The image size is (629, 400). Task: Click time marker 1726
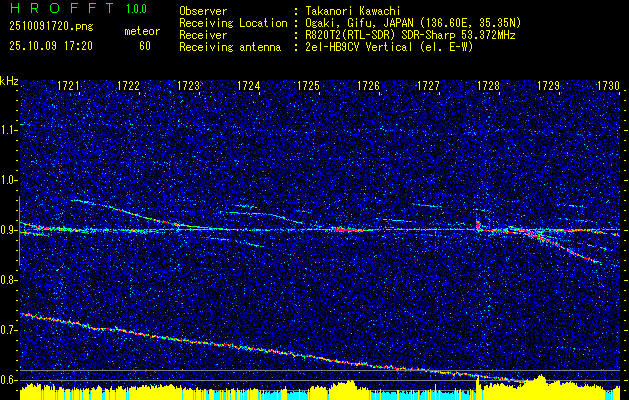369,86
